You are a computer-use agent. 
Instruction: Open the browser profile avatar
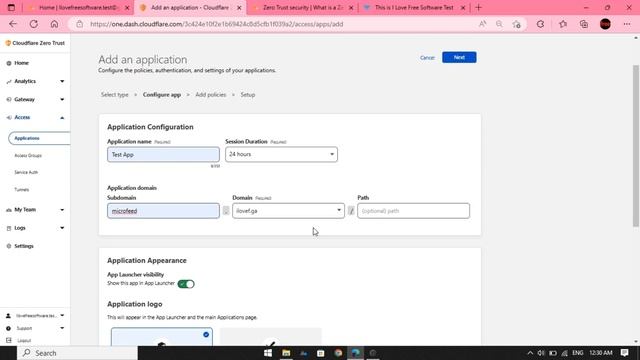tap(605, 24)
